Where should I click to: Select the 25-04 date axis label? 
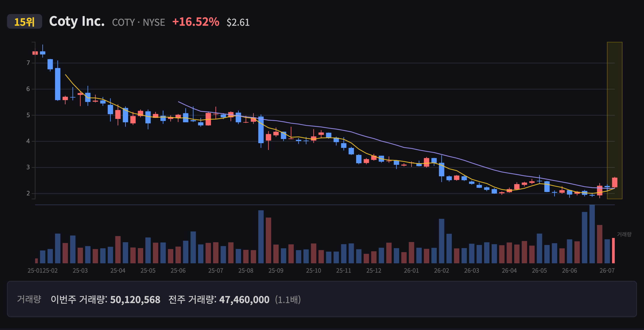click(x=118, y=271)
